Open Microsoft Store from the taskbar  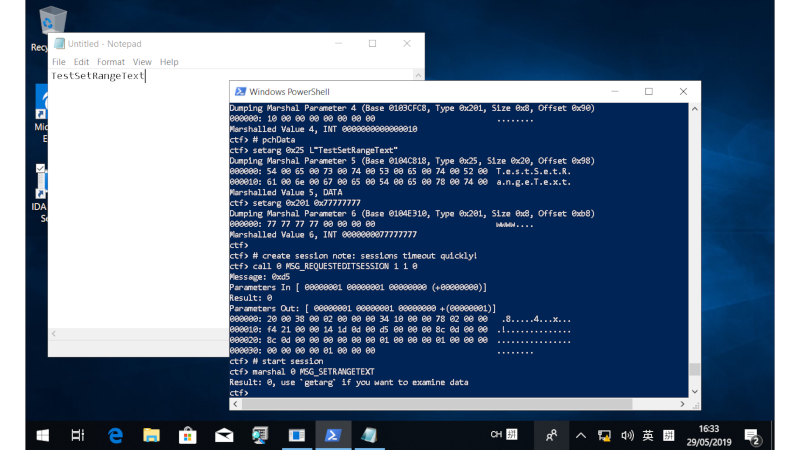tap(187, 435)
